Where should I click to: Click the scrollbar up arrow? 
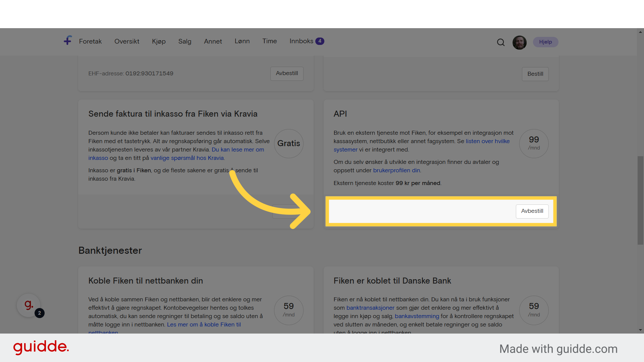point(640,32)
